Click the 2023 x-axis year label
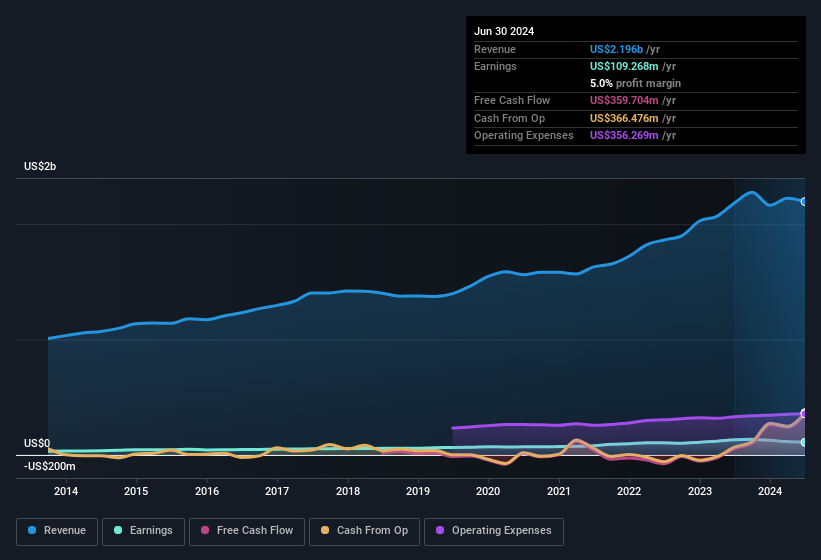 click(x=700, y=491)
